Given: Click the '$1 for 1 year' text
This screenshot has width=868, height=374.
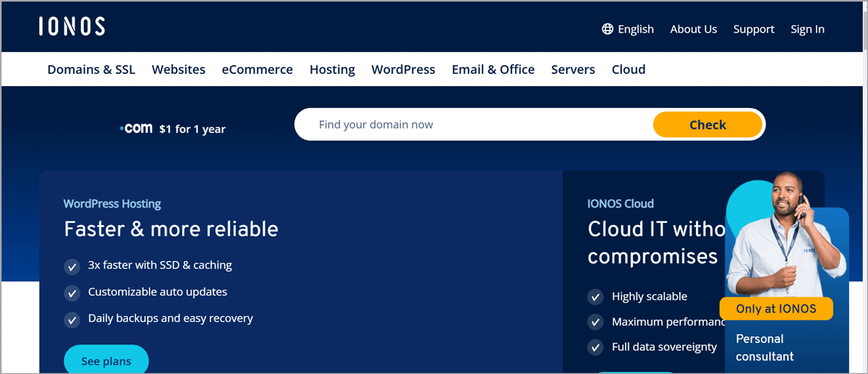Looking at the screenshot, I should 192,129.
